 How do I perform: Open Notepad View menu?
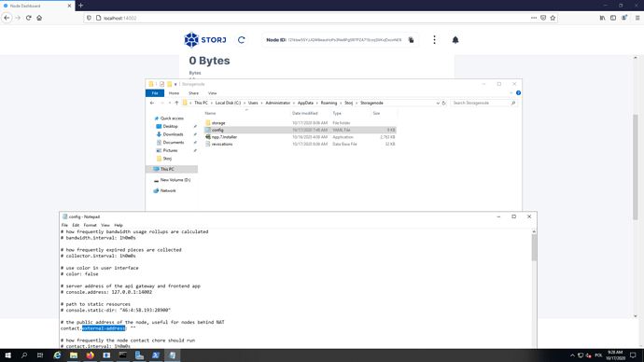click(105, 226)
